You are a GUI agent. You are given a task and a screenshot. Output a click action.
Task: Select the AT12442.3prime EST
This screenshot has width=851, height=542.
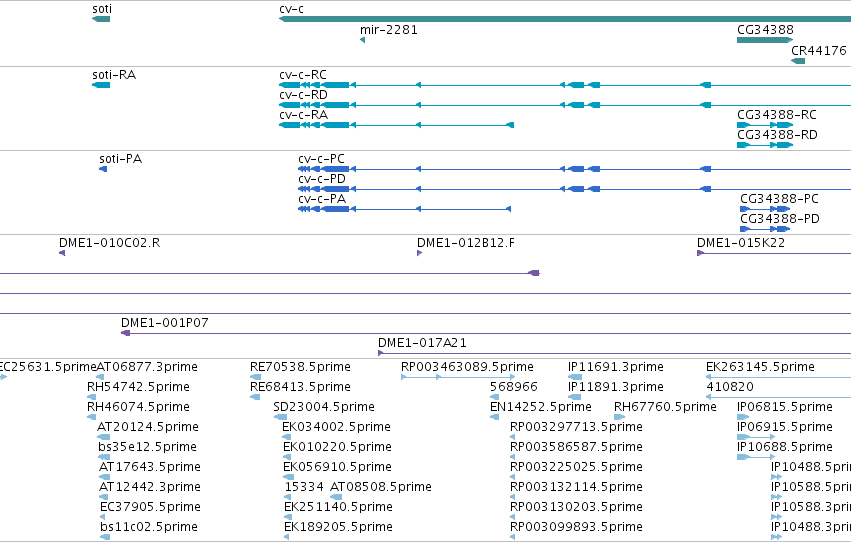[103, 497]
